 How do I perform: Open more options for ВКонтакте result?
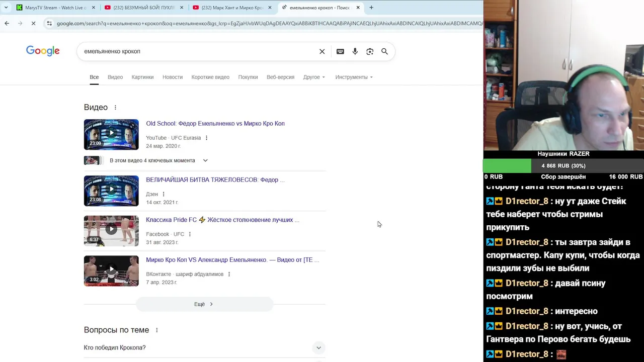[x=229, y=275]
